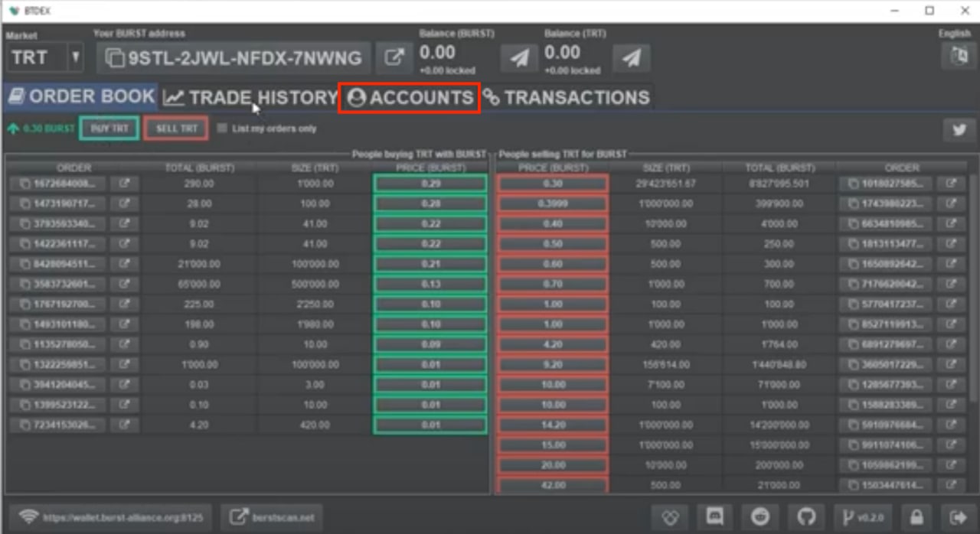The height and width of the screenshot is (534, 980).
Task: Change the language with the English button
Action: (x=958, y=56)
